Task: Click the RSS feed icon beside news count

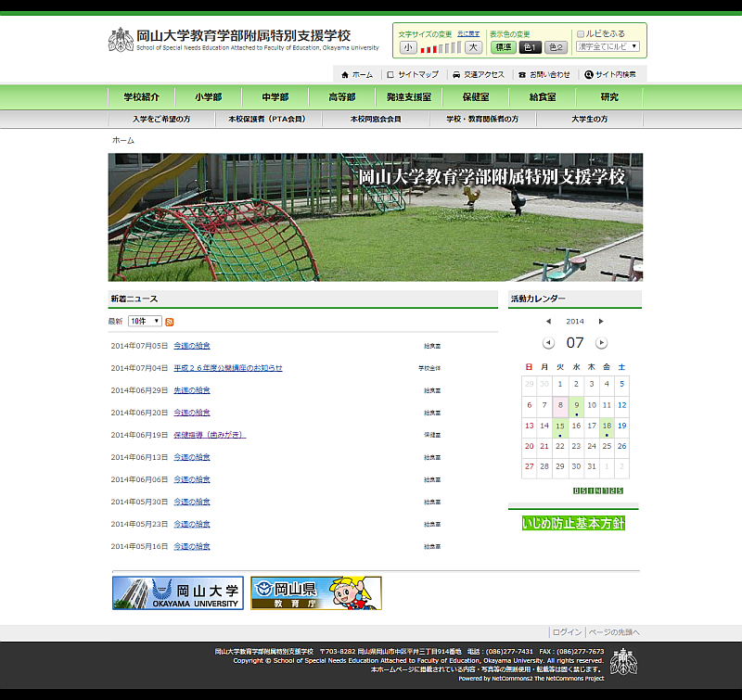Action: [x=170, y=322]
